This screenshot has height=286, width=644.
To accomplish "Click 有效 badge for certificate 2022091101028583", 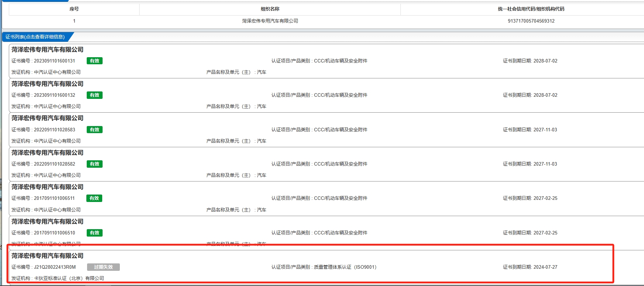I will point(94,130).
